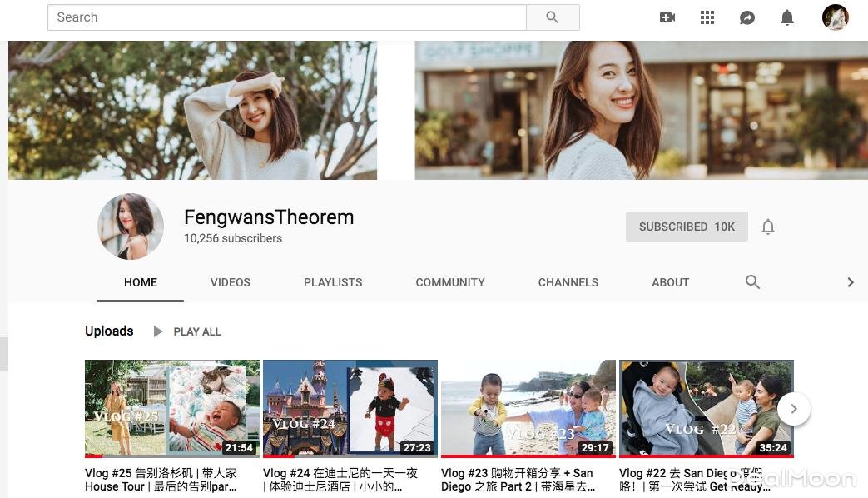The width and height of the screenshot is (868, 498).
Task: Toggle the channel notification bell
Action: pyautogui.click(x=768, y=227)
